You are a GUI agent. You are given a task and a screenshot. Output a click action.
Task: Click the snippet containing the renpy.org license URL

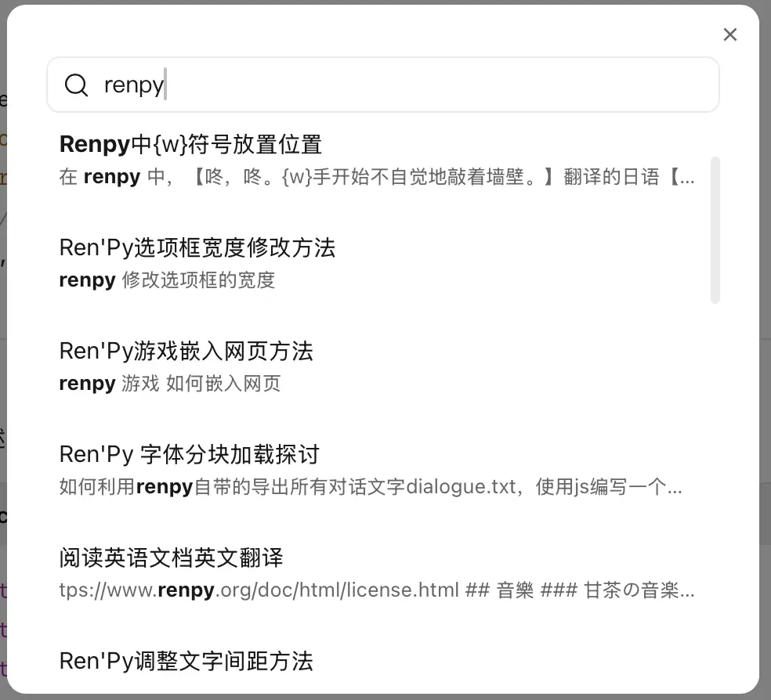[x=376, y=590]
